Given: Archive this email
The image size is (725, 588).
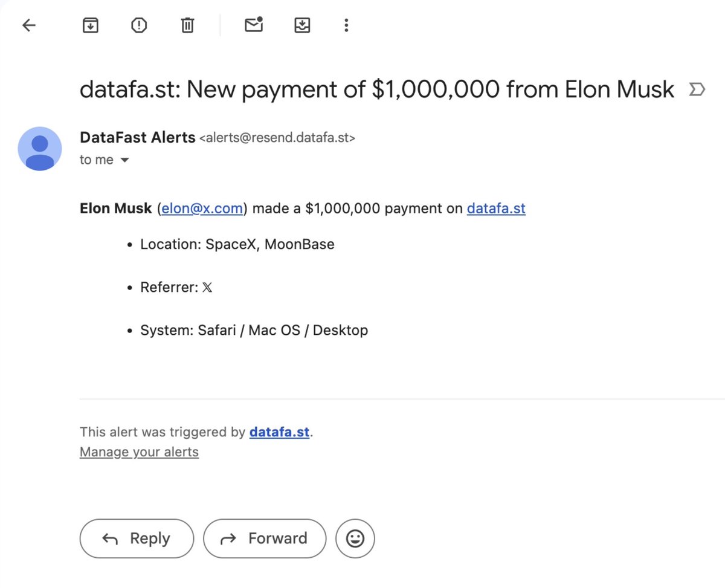Looking at the screenshot, I should point(91,25).
